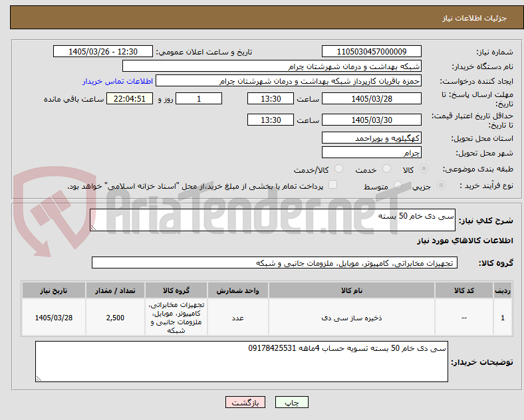Click the need number field 1105030457000009

(371, 51)
